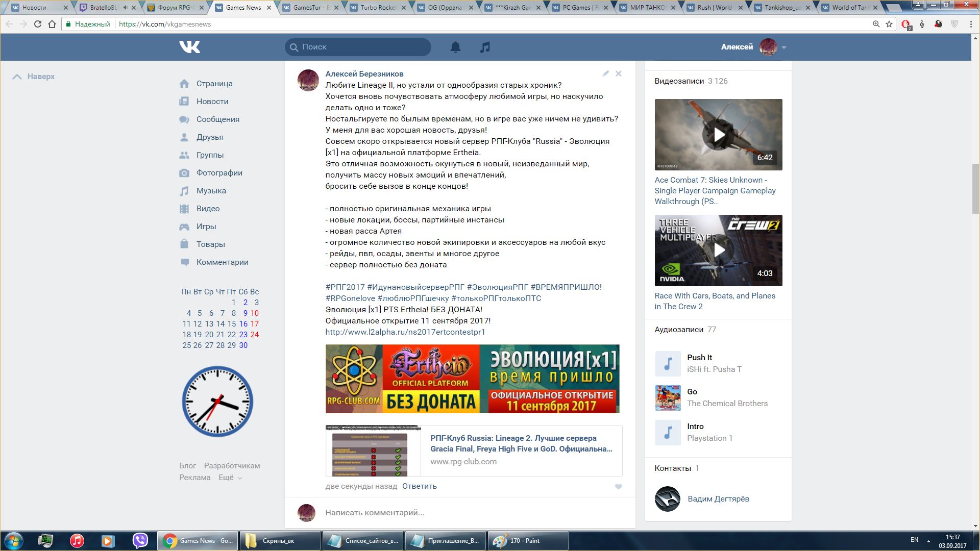The height and width of the screenshot is (551, 980).
Task: Delete the comment with the X icon
Action: pyautogui.click(x=618, y=73)
